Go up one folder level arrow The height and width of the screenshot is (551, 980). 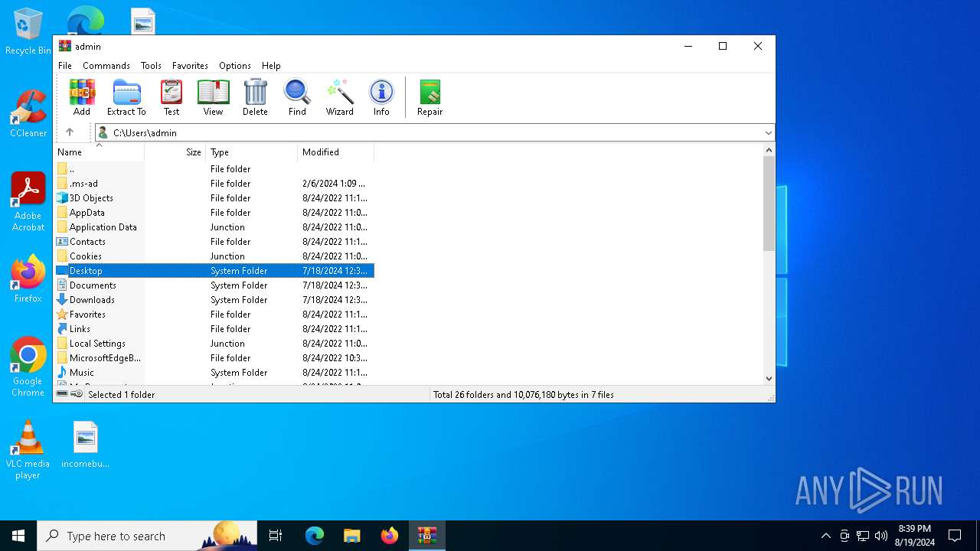click(x=70, y=132)
